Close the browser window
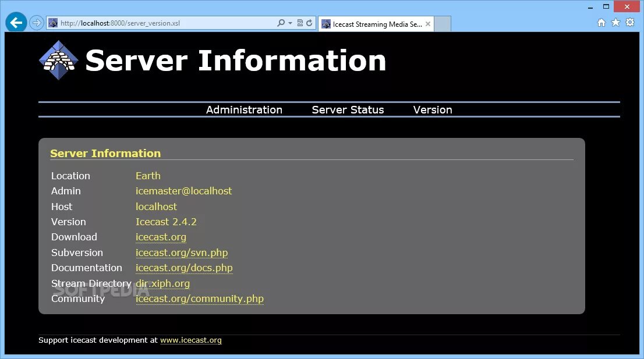Image resolution: width=644 pixels, height=359 pixels. pyautogui.click(x=627, y=6)
